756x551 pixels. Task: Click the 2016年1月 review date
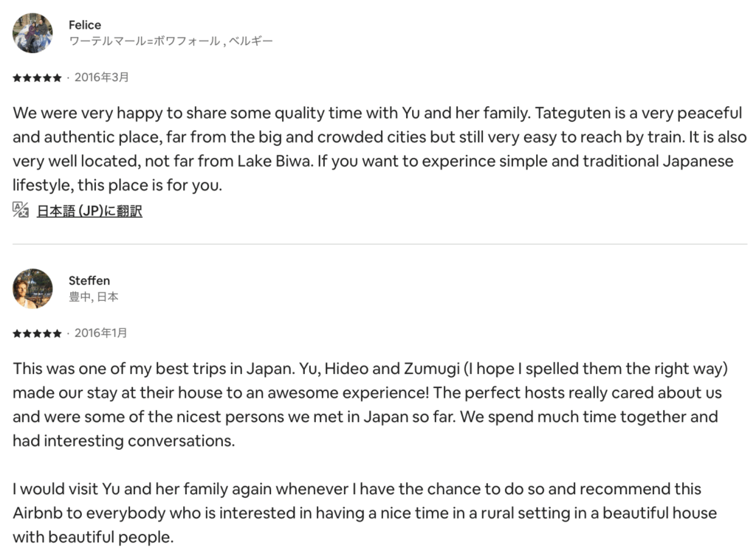pyautogui.click(x=101, y=333)
